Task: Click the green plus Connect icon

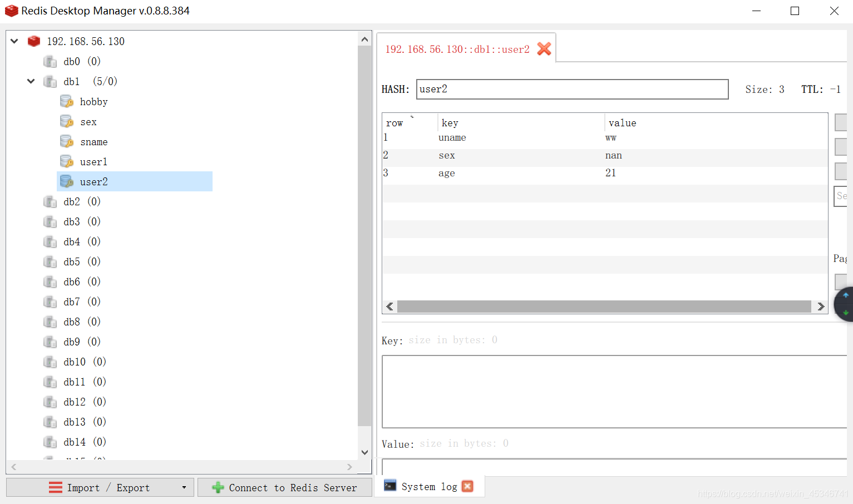Action: pyautogui.click(x=218, y=488)
